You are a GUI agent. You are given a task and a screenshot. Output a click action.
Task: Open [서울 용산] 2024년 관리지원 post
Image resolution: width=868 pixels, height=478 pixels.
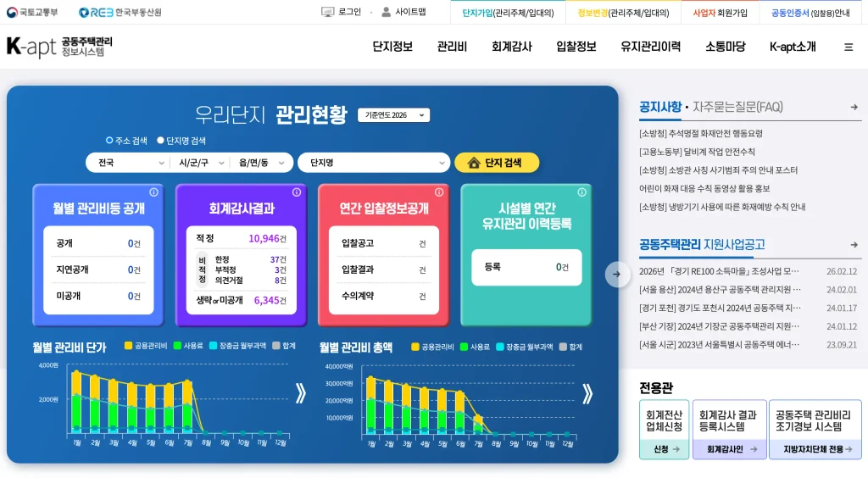click(x=720, y=290)
